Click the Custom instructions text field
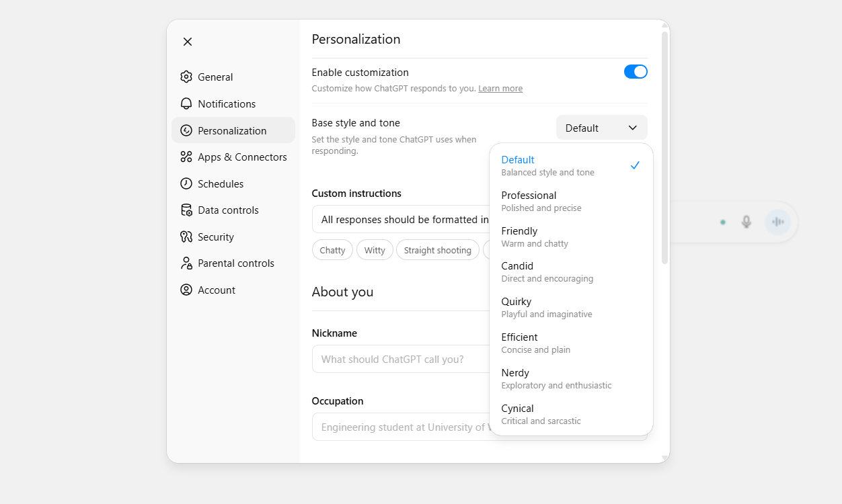842x504 pixels. coord(401,219)
